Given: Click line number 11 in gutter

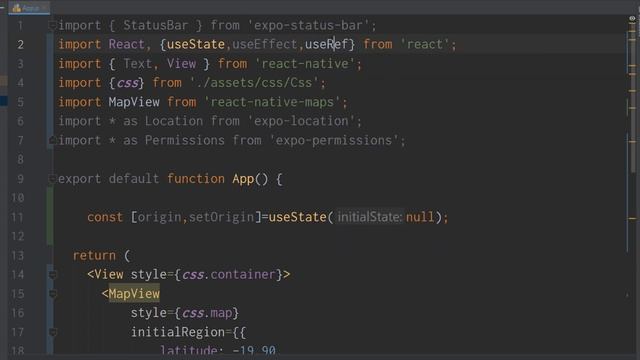Looking at the screenshot, I should tap(17, 217).
